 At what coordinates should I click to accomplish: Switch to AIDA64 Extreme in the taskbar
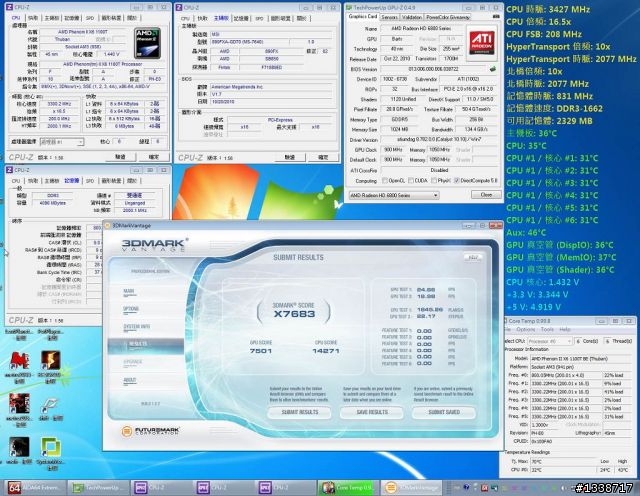(35, 487)
